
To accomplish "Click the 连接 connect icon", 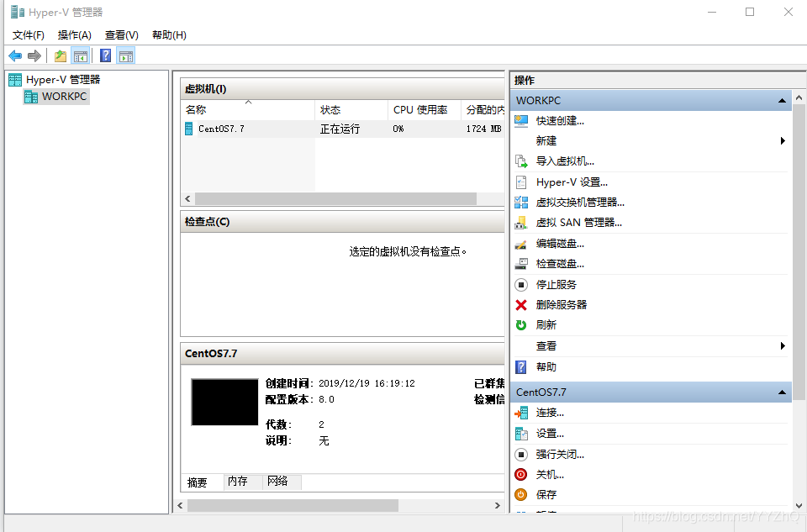I will (521, 413).
